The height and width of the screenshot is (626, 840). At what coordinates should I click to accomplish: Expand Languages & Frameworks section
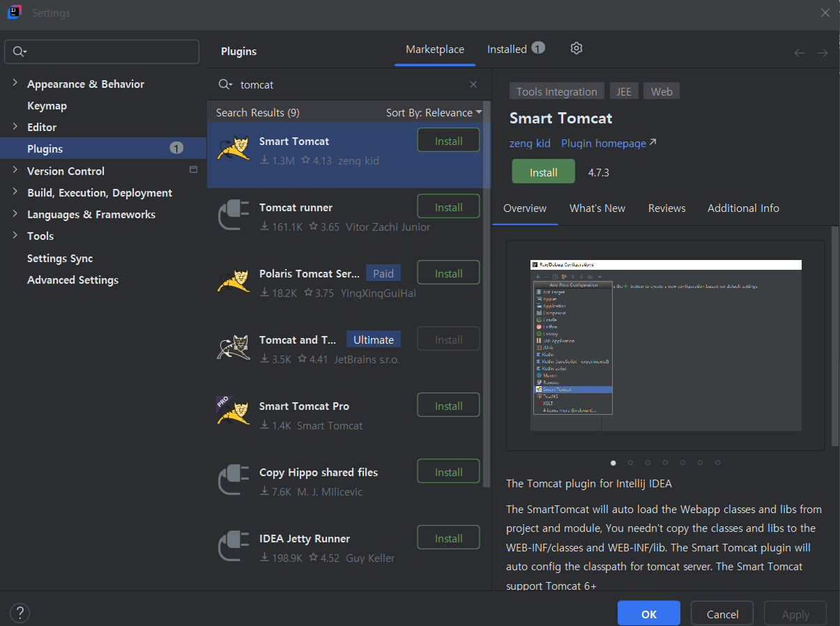coord(15,213)
